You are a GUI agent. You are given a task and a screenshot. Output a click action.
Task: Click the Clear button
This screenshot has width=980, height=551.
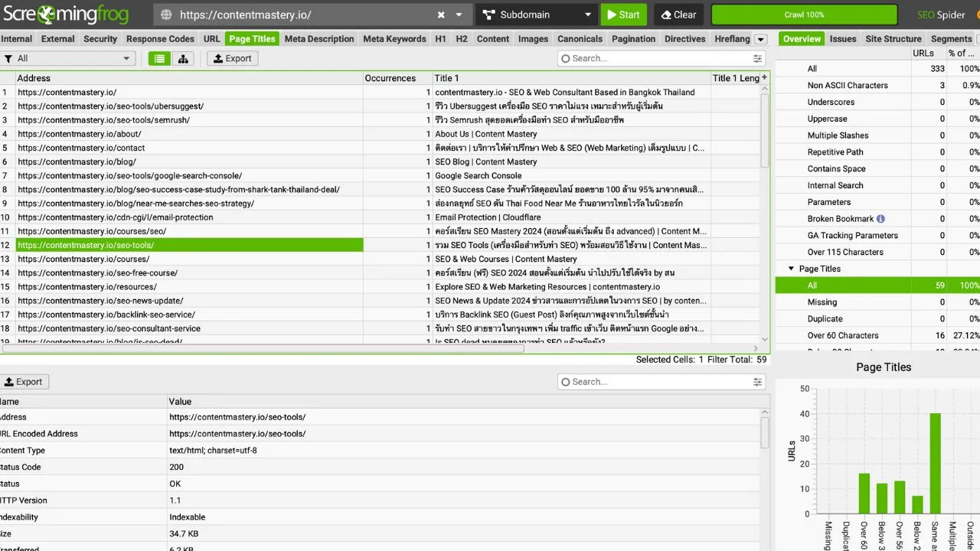coord(678,15)
